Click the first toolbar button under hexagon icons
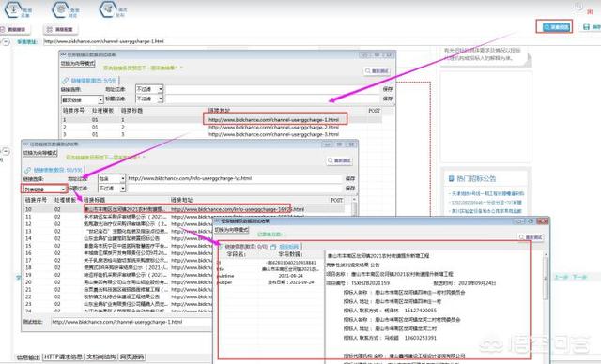Screen dimensions: 601x364 point(14,29)
